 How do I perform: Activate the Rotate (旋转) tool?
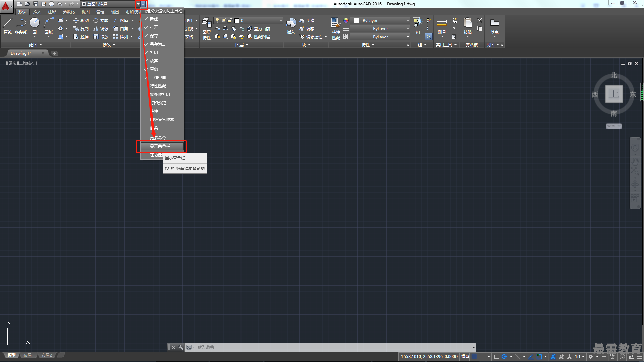101,21
